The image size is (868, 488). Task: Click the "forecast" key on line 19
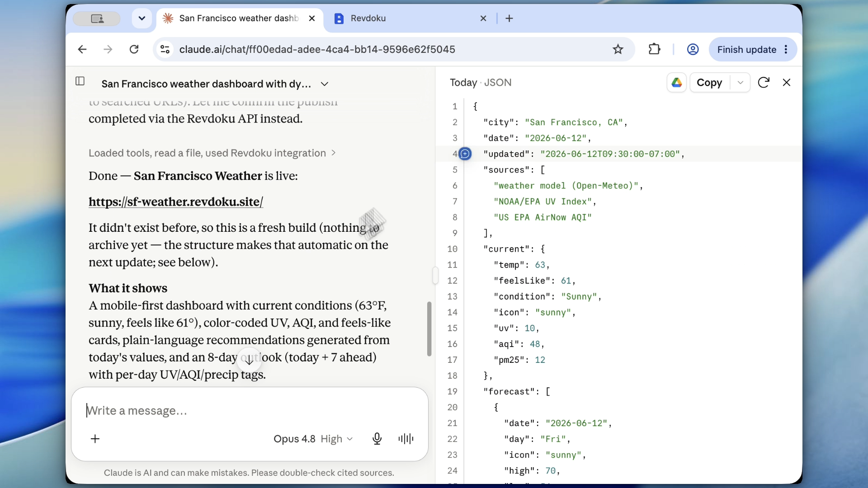tap(509, 391)
